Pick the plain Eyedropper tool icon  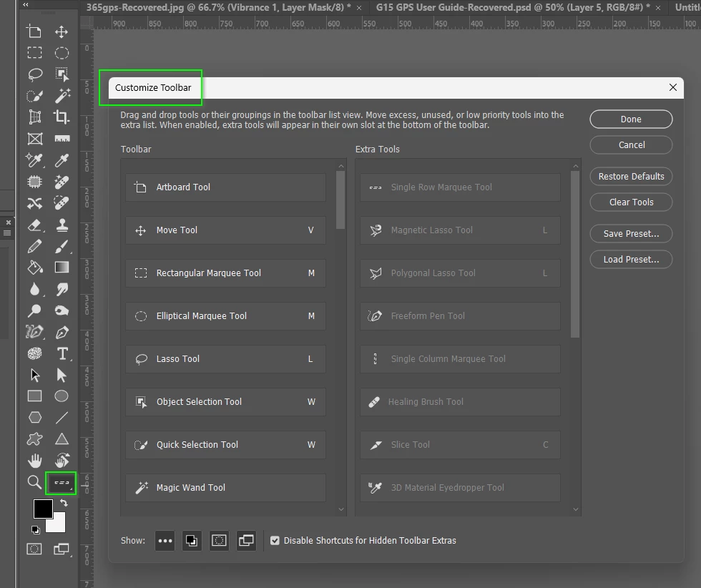pyautogui.click(x=62, y=160)
